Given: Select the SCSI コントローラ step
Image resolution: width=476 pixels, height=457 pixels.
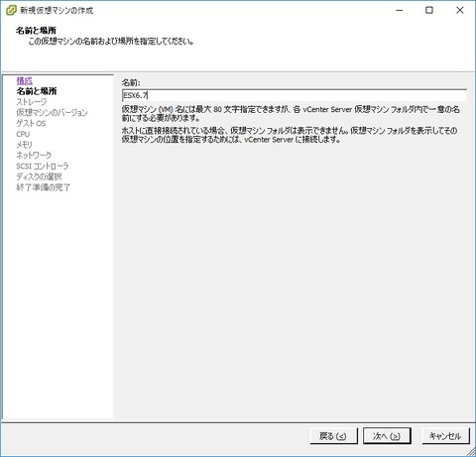Looking at the screenshot, I should point(43,166).
